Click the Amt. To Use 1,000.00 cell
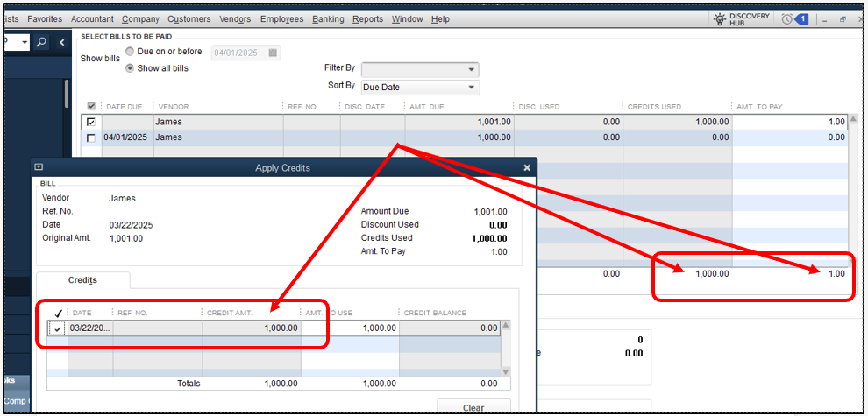 pos(350,328)
